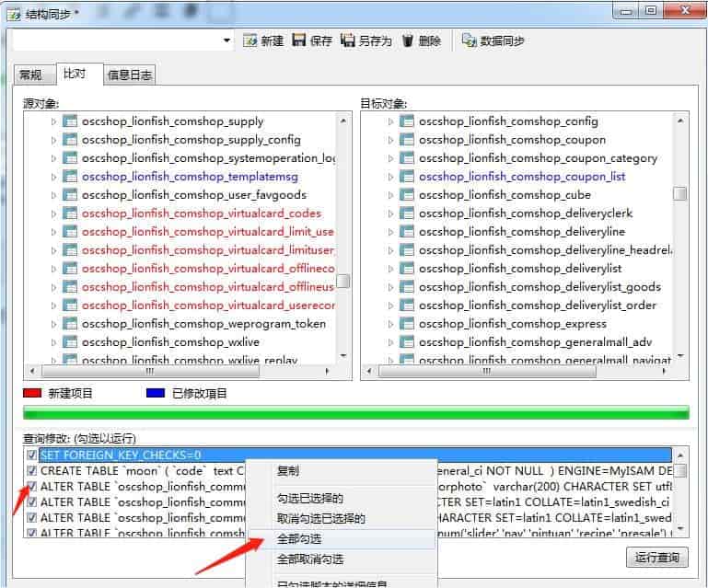
Task: Click table icon of comshop_supply_config
Action: point(70,140)
